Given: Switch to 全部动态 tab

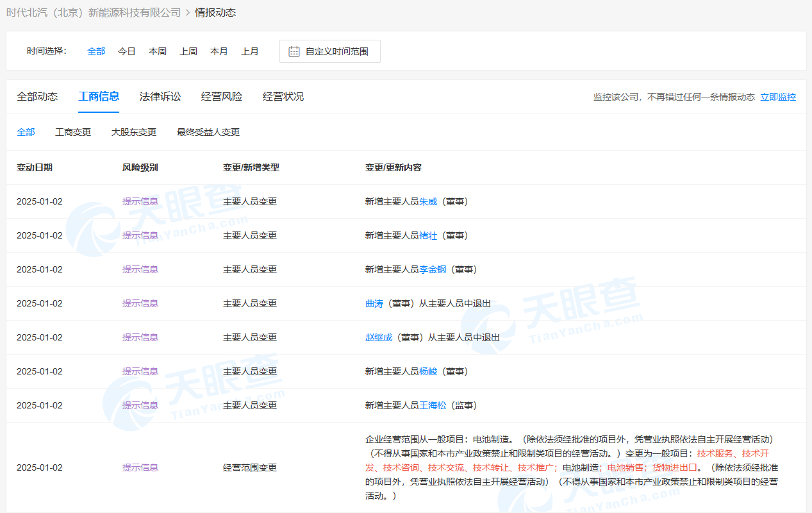Looking at the screenshot, I should [x=37, y=97].
